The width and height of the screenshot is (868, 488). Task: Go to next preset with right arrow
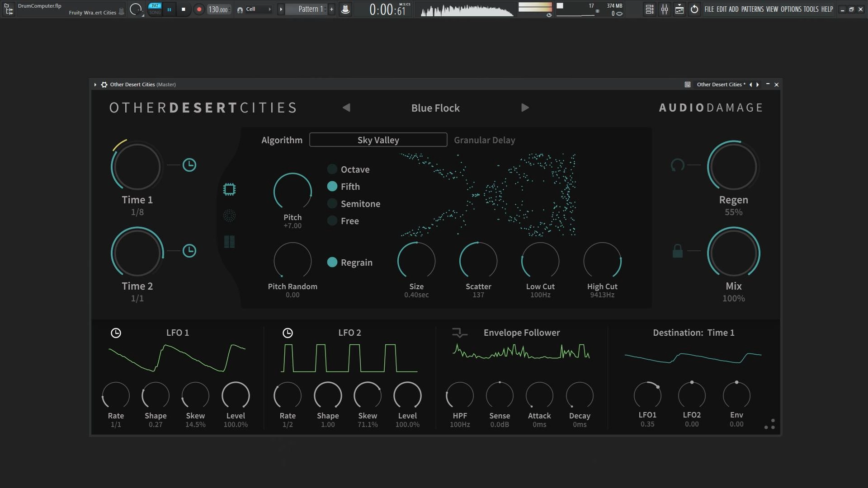[x=525, y=108]
